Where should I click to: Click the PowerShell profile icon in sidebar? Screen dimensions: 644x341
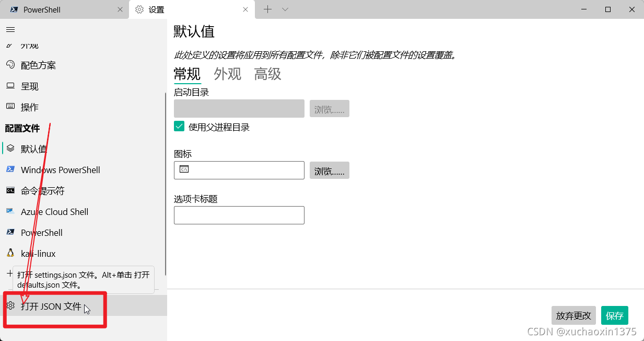(10, 232)
